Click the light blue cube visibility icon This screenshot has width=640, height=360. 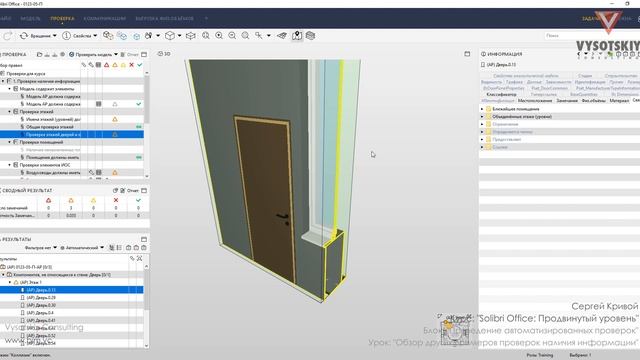[136, 36]
